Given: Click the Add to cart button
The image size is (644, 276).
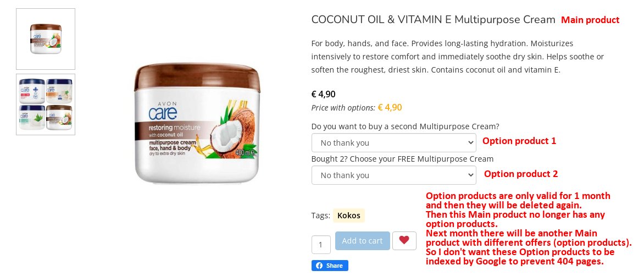Looking at the screenshot, I should point(362,241).
